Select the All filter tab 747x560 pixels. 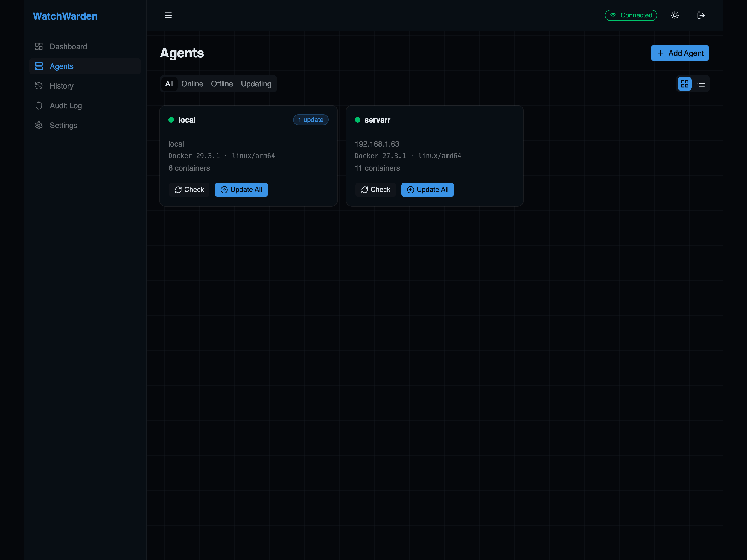[x=169, y=84]
